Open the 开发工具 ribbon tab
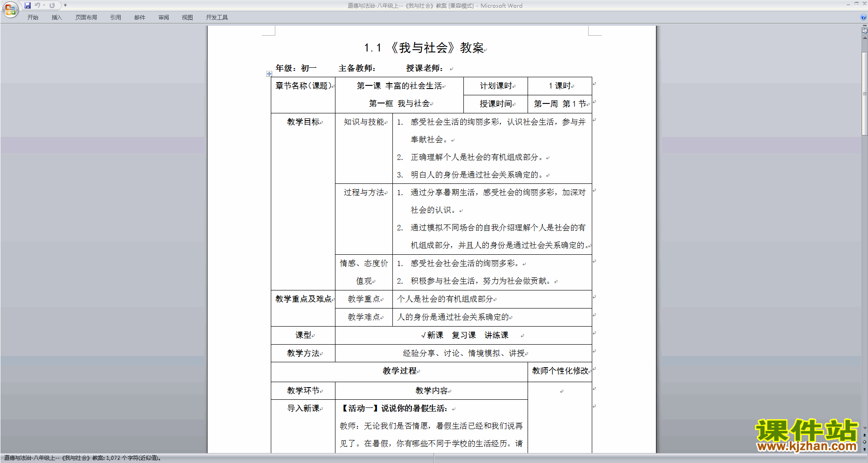Screen dimensions: 868x463 pyautogui.click(x=217, y=18)
